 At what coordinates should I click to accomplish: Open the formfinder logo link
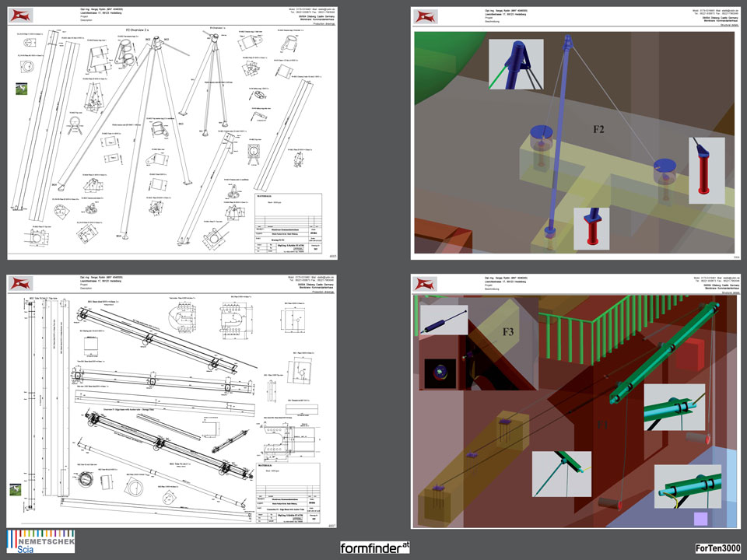[x=375, y=548]
